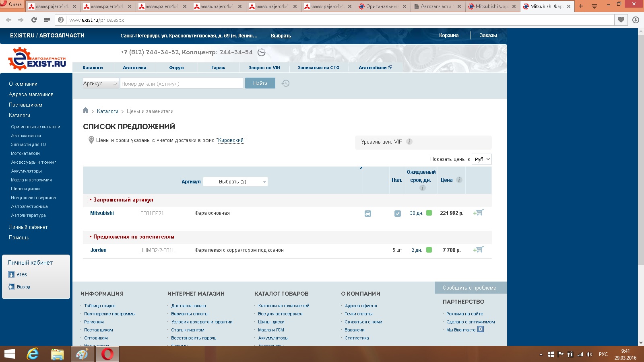The height and width of the screenshot is (362, 644).
Task: Open the Корзина cart link
Action: pyautogui.click(x=449, y=35)
